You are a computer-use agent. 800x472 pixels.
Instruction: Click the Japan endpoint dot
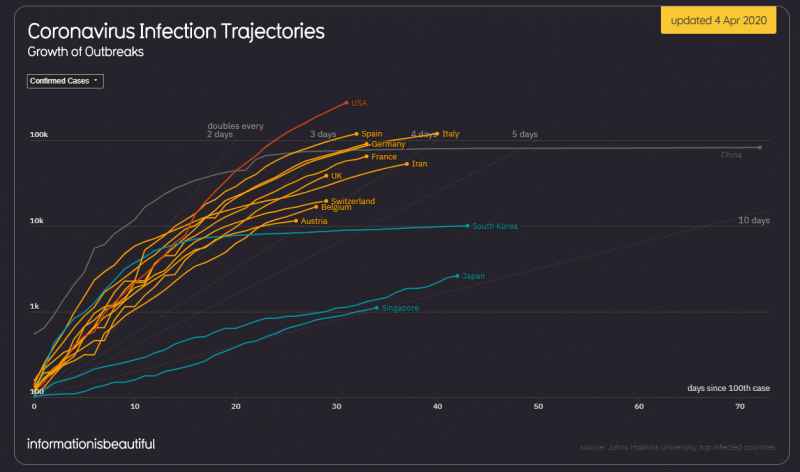[x=457, y=275]
